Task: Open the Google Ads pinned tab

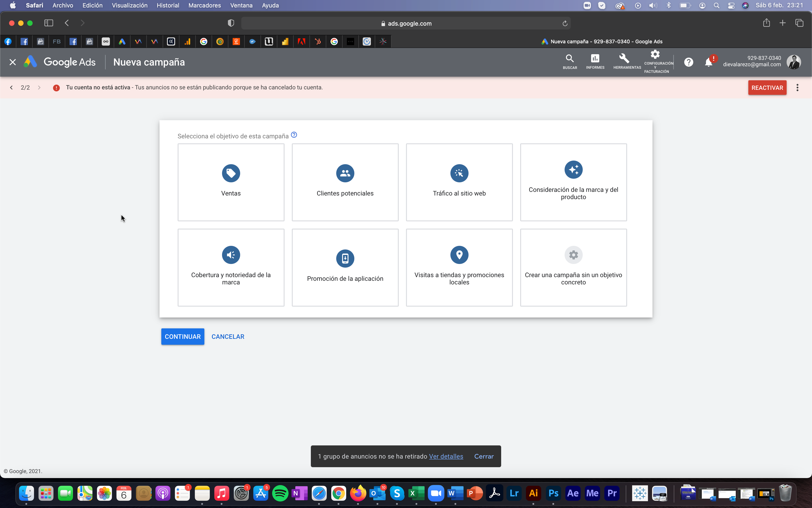Action: (122, 41)
